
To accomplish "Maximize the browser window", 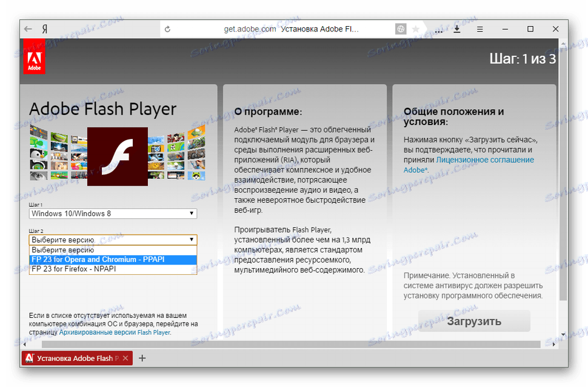I will [x=530, y=29].
